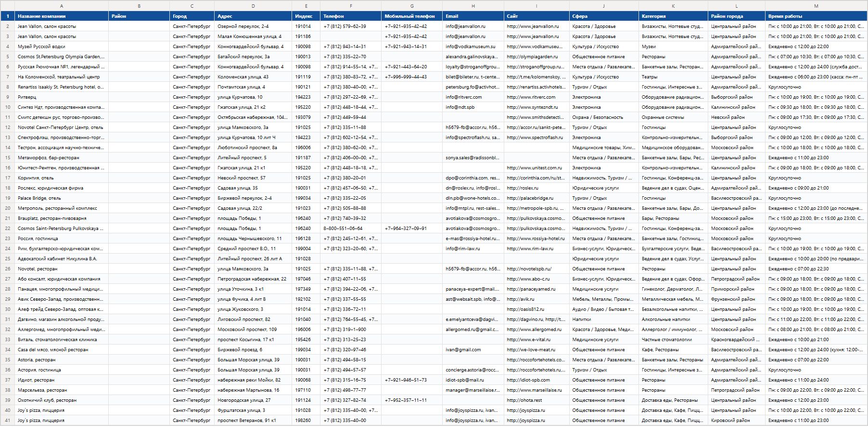The height and width of the screenshot is (434, 868).
Task: Click site cell 'http://roslex.ru'
Action: [536, 188]
